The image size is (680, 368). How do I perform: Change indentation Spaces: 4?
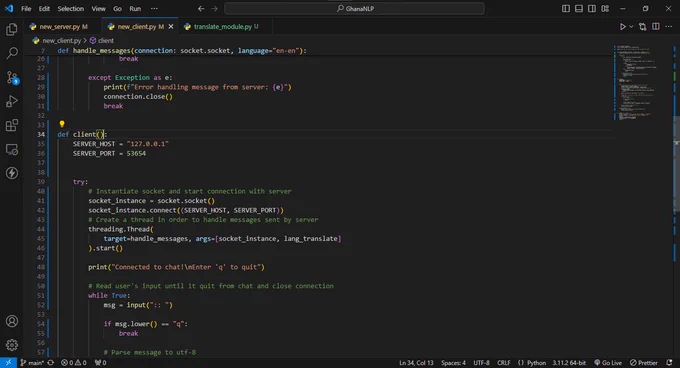453,362
